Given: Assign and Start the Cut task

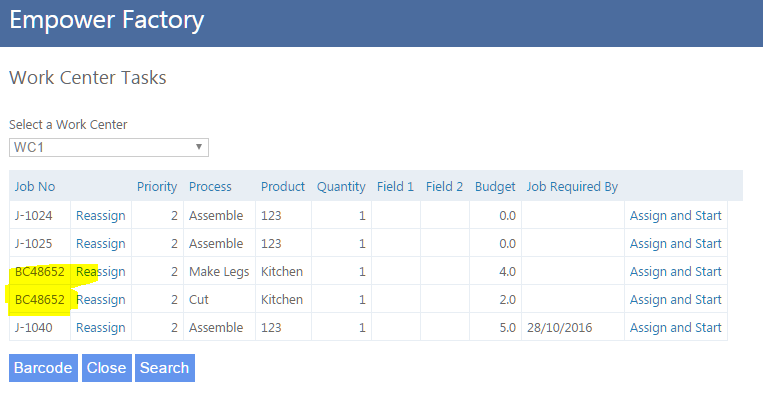Looking at the screenshot, I should pos(675,300).
